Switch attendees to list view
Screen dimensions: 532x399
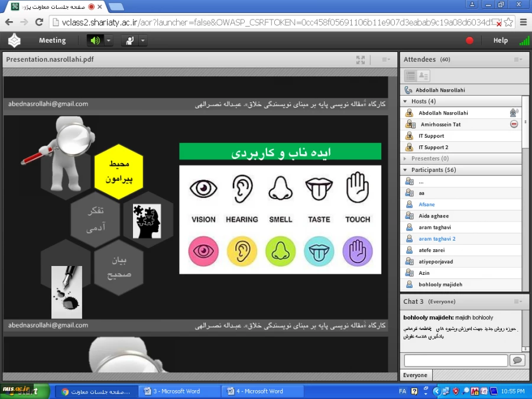point(410,76)
